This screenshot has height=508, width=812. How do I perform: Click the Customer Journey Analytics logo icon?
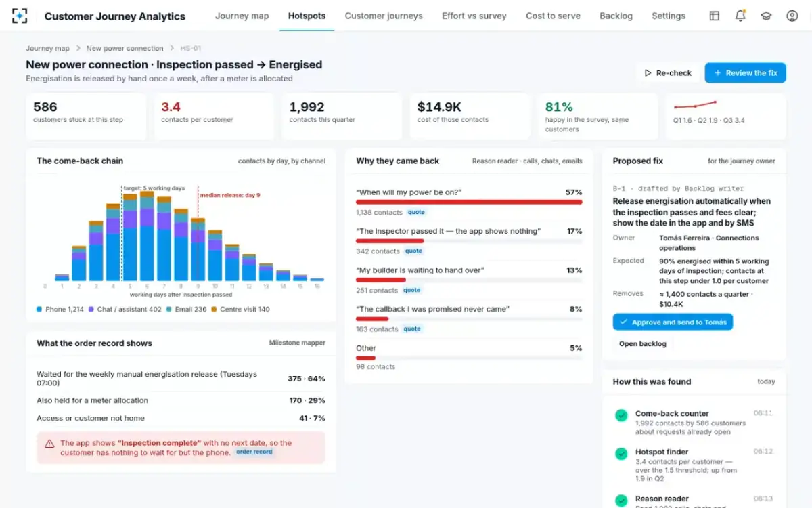coord(20,16)
